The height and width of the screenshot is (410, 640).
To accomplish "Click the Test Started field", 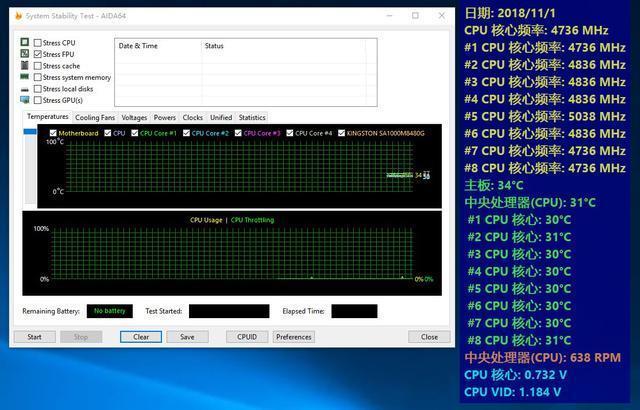I will point(229,311).
